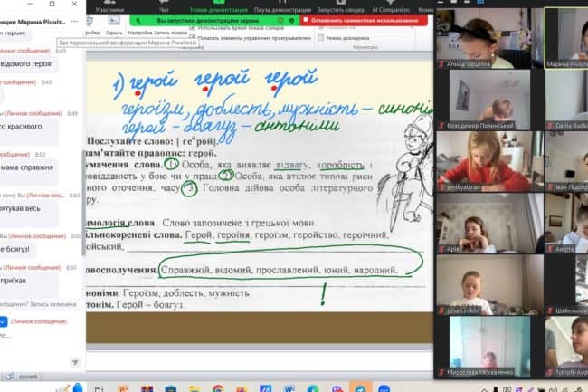588x392 pixels.
Task: Click the Настройка slideshow setup button
Action: coord(140,31)
